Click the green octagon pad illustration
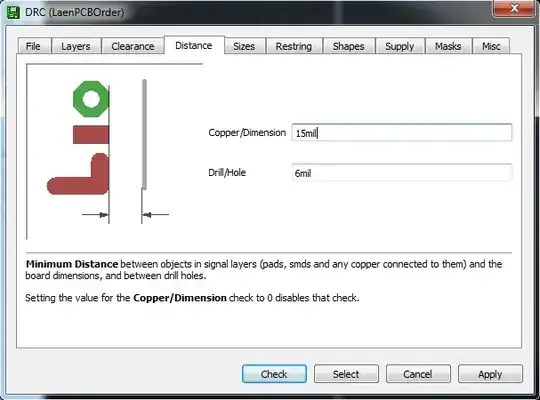 click(91, 99)
